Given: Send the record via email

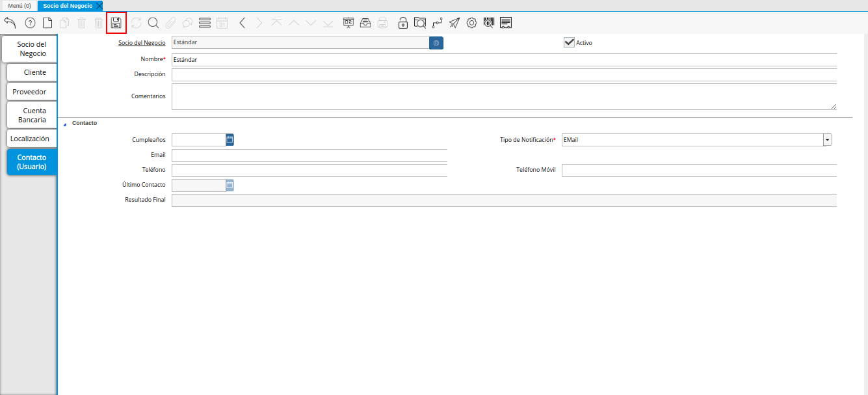Looking at the screenshot, I should coord(454,22).
